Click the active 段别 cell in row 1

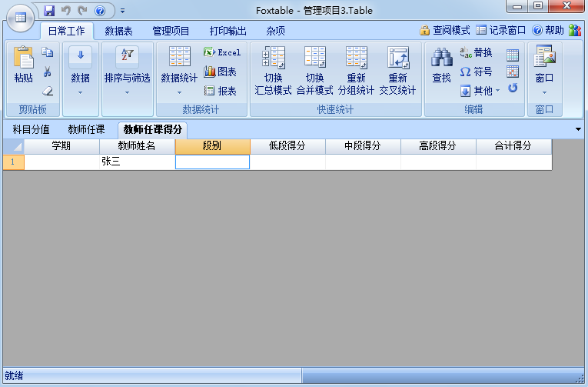(x=212, y=162)
